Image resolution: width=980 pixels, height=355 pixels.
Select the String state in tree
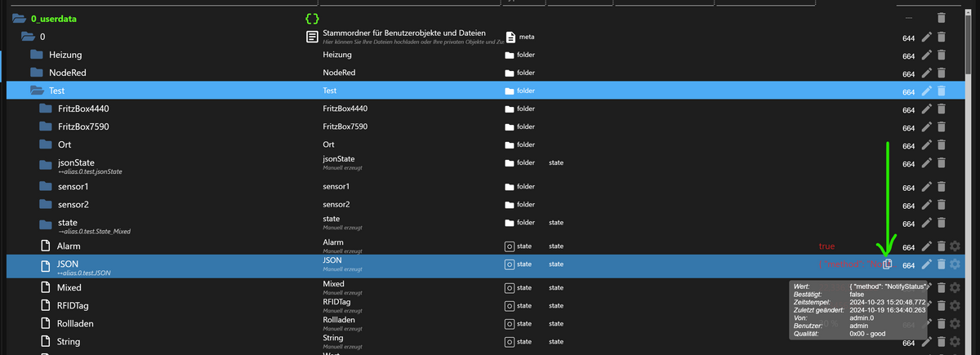(x=69, y=342)
